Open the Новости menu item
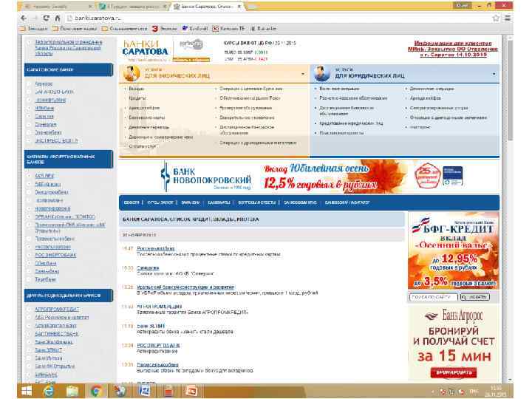Screen dimensions: 532x399 tap(132, 202)
